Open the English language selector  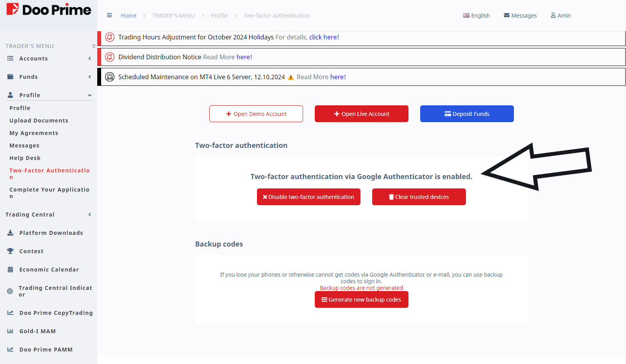tap(476, 16)
